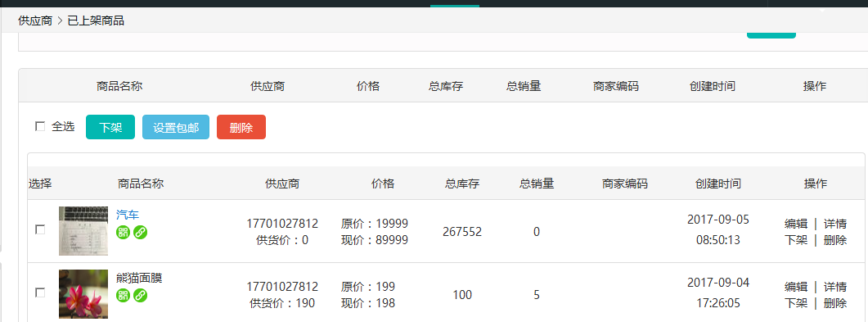This screenshot has height=322, width=868.
Task: Check the 汽车 row checkbox
Action: [40, 229]
